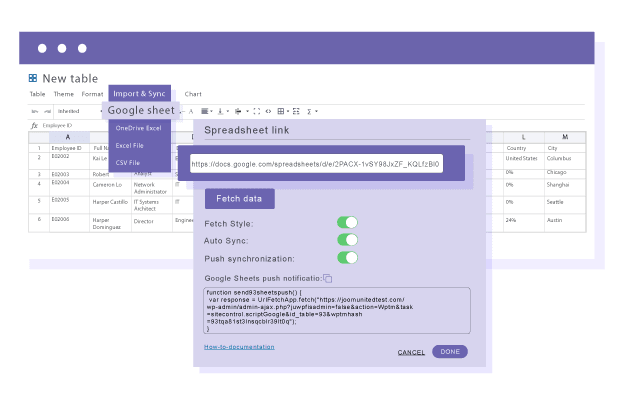
Task: Click the table grid icon beside New table
Action: (x=33, y=78)
